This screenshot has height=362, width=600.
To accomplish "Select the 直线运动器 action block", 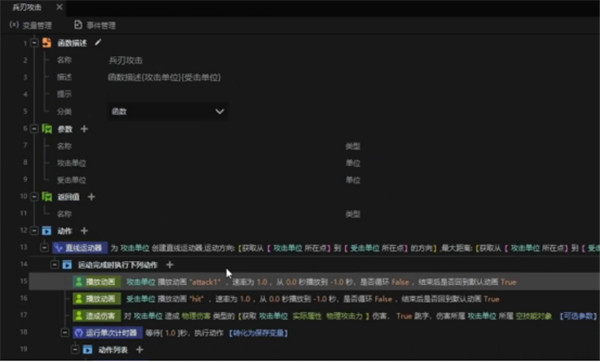I will [x=80, y=248].
